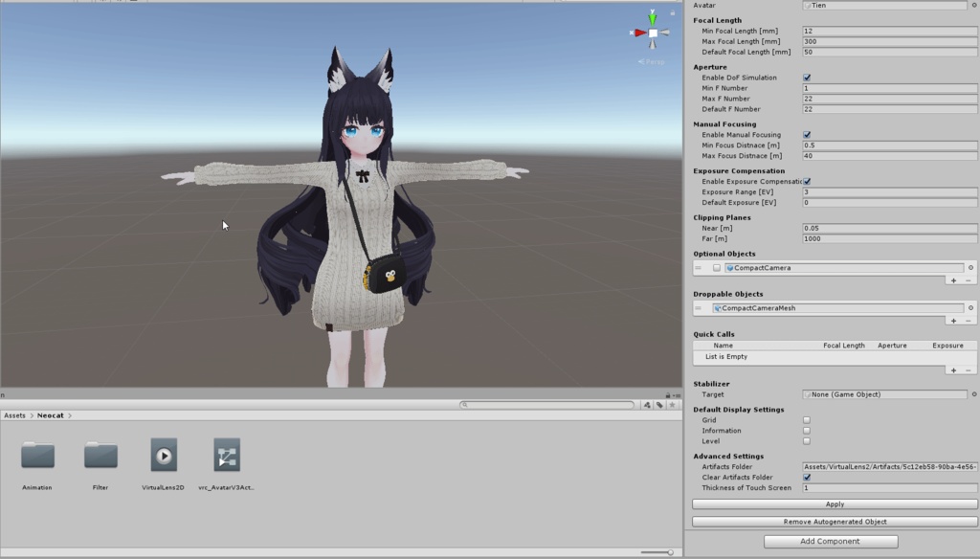This screenshot has height=559, width=980.
Task: Open the Tien avatar object field
Action: click(x=880, y=5)
